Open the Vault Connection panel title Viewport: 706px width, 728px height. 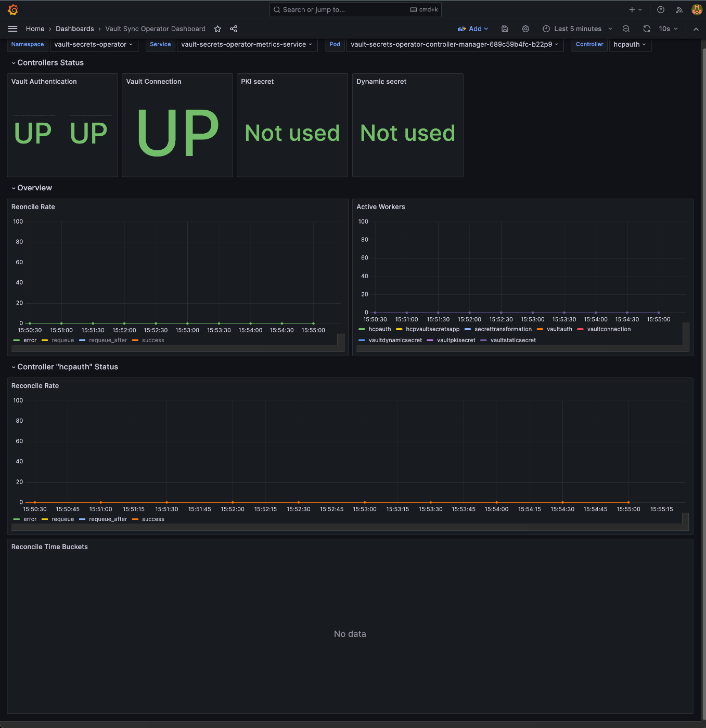click(153, 82)
